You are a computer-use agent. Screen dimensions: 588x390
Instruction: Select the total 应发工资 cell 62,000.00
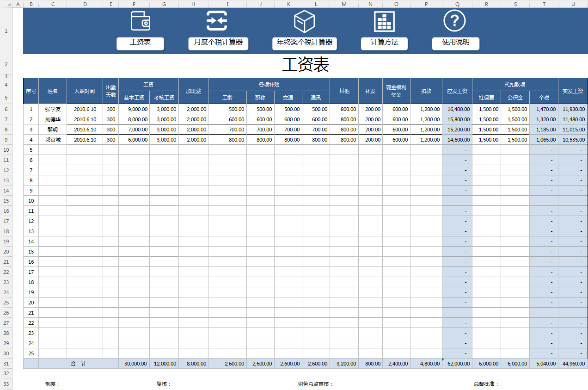click(x=457, y=364)
